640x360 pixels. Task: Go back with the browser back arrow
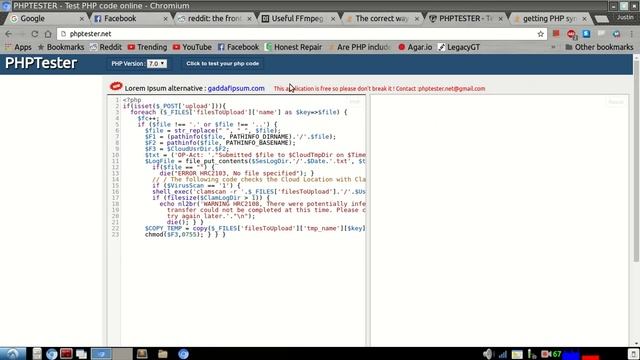point(9,34)
